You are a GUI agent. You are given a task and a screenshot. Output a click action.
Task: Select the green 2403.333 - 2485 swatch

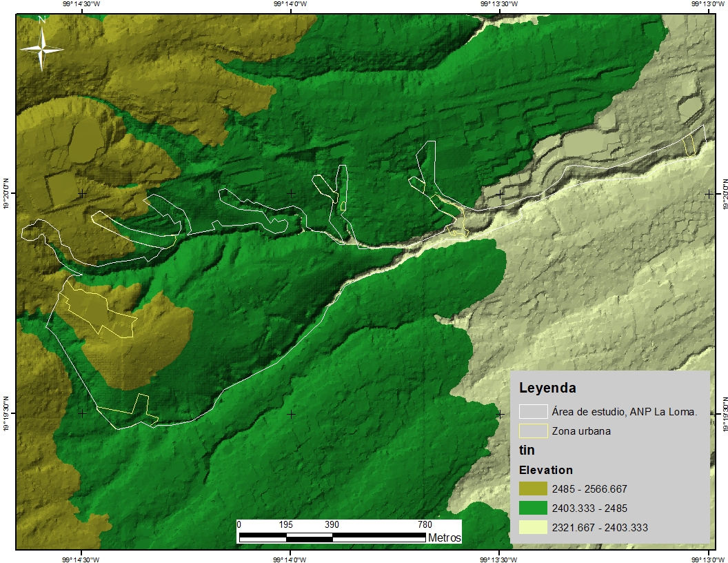click(x=533, y=508)
